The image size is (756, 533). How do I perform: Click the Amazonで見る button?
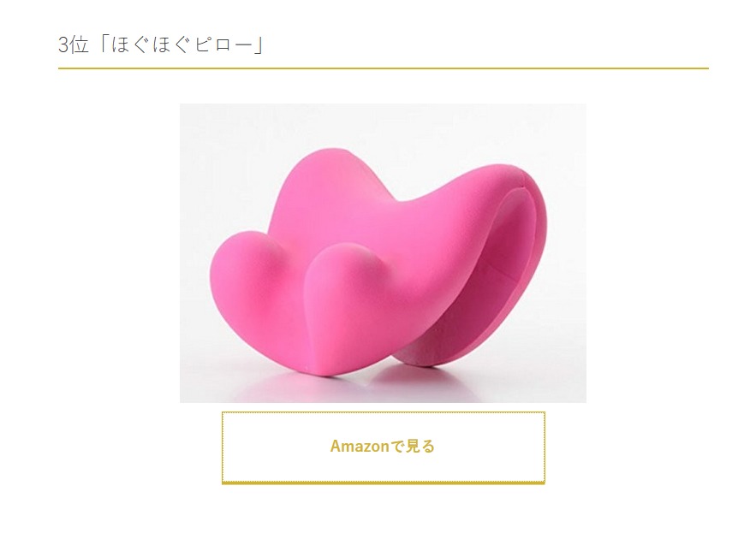click(x=384, y=447)
